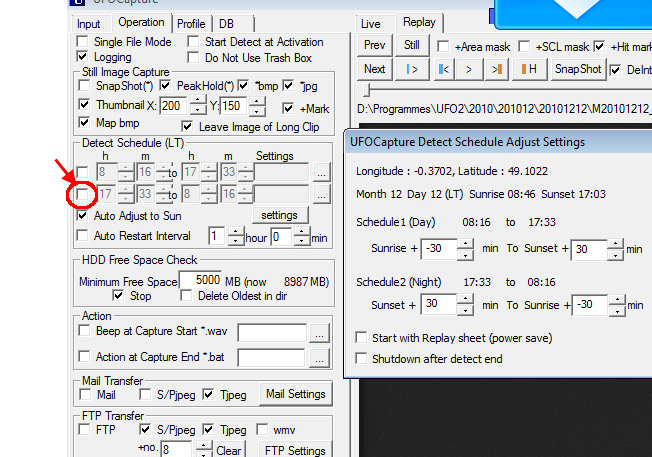Switch to the Profile tab

click(x=191, y=23)
